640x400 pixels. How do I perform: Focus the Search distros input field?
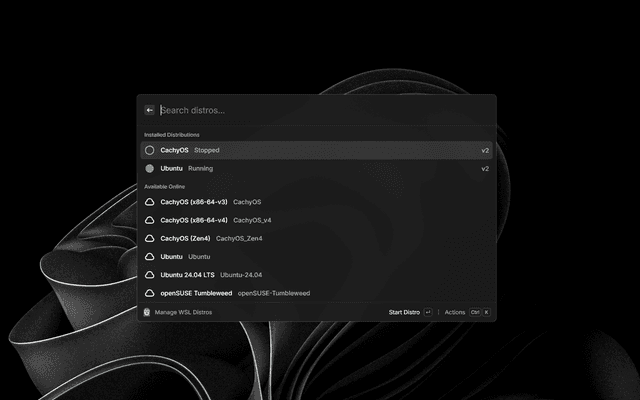click(x=320, y=110)
